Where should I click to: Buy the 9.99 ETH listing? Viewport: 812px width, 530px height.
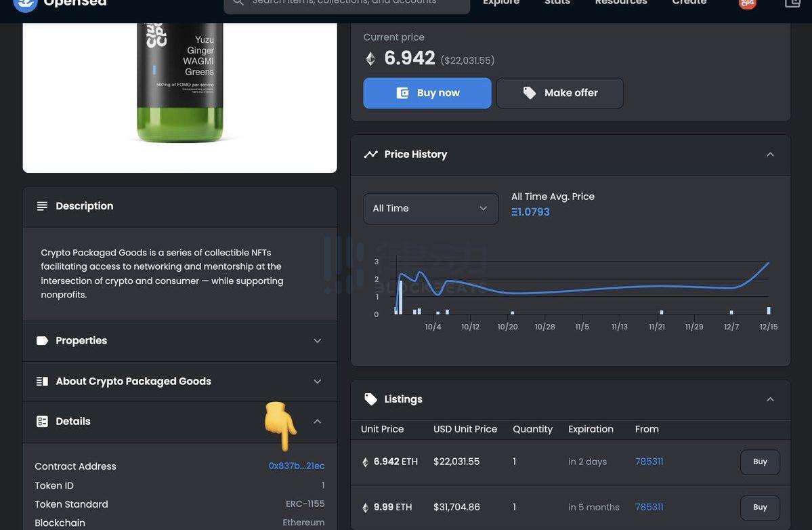click(x=760, y=507)
